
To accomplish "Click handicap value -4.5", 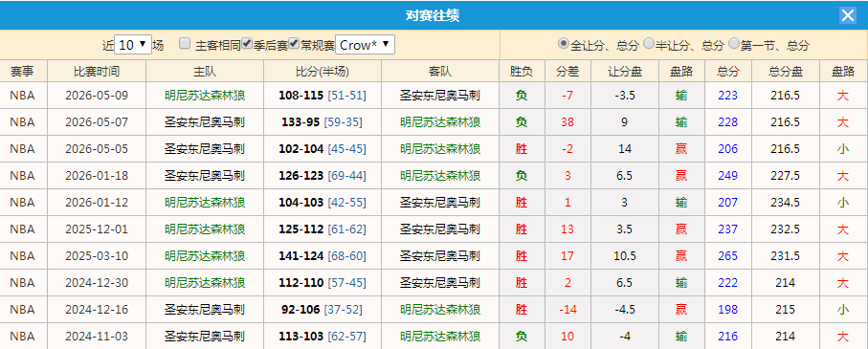I will [624, 309].
